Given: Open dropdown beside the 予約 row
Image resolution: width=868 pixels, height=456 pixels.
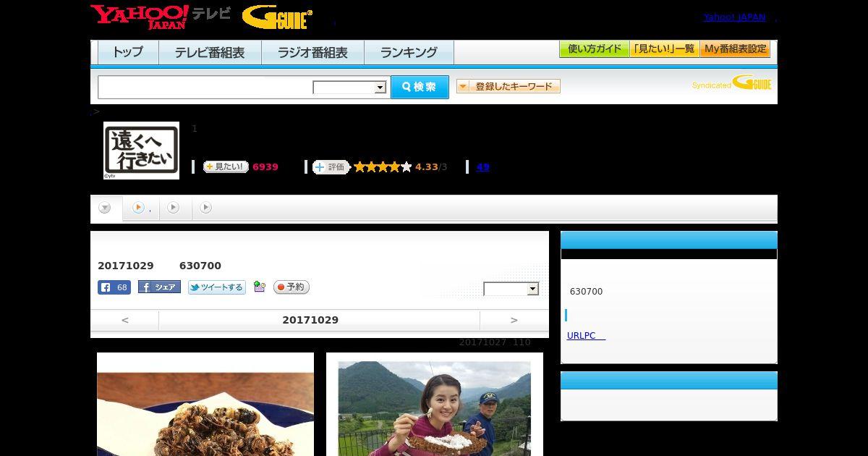Looking at the screenshot, I should click(x=511, y=289).
